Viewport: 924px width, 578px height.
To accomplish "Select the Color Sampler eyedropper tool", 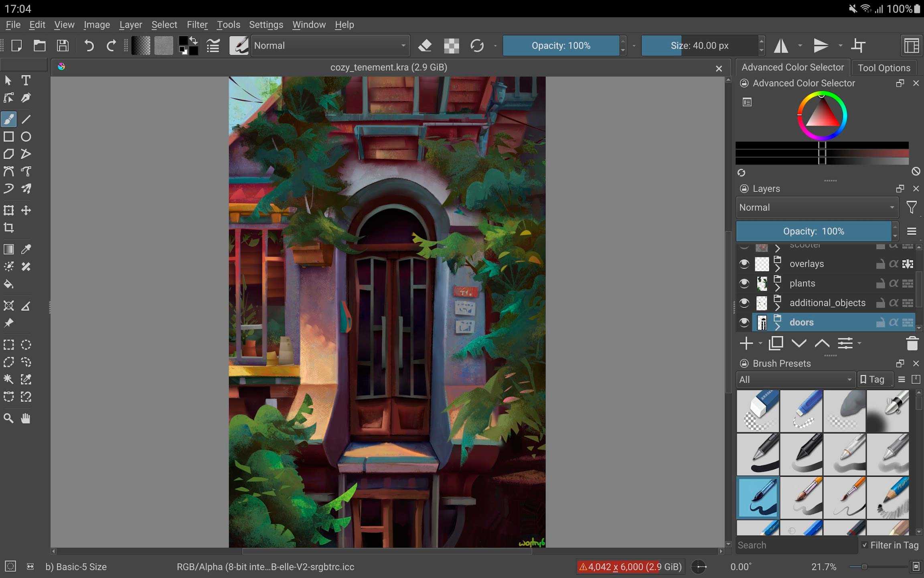I will point(26,249).
